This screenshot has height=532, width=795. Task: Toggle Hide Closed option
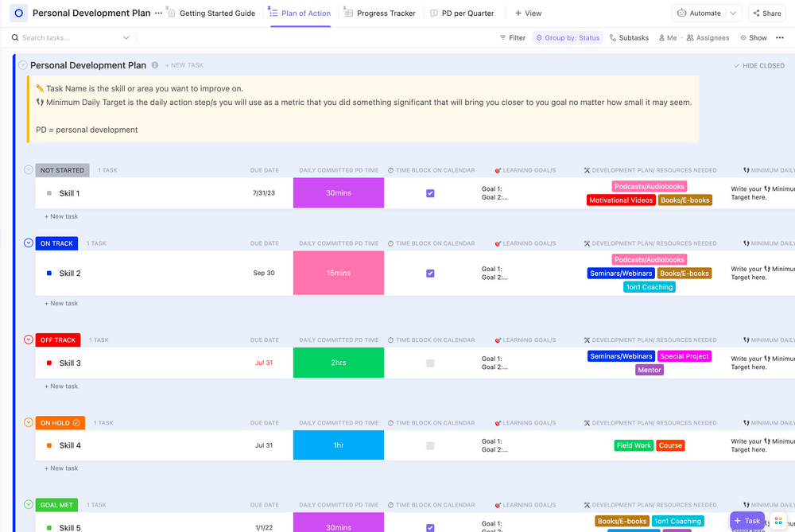pyautogui.click(x=759, y=65)
